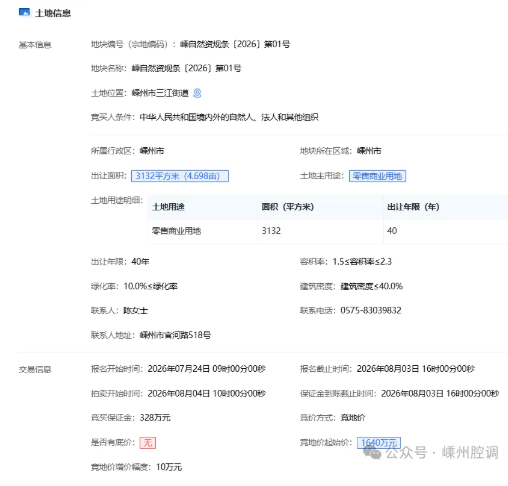Click the 土地用途明细 label
The width and height of the screenshot is (508, 486).
[117, 201]
